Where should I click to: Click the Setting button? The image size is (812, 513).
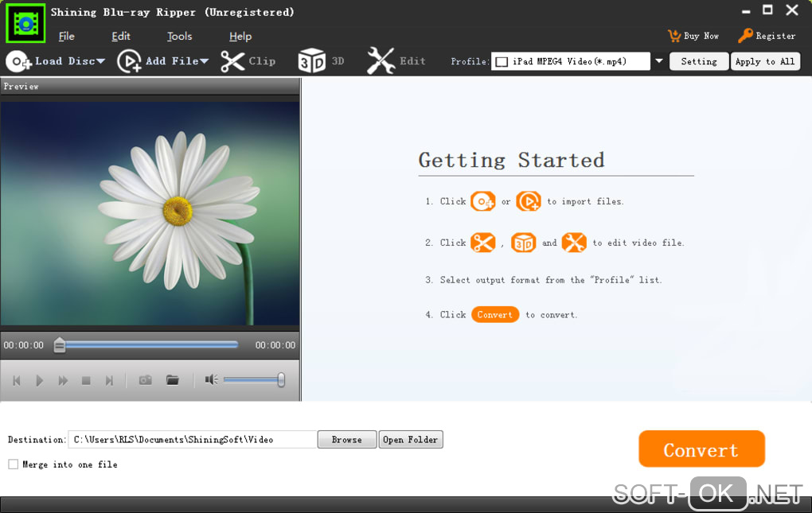pyautogui.click(x=699, y=61)
